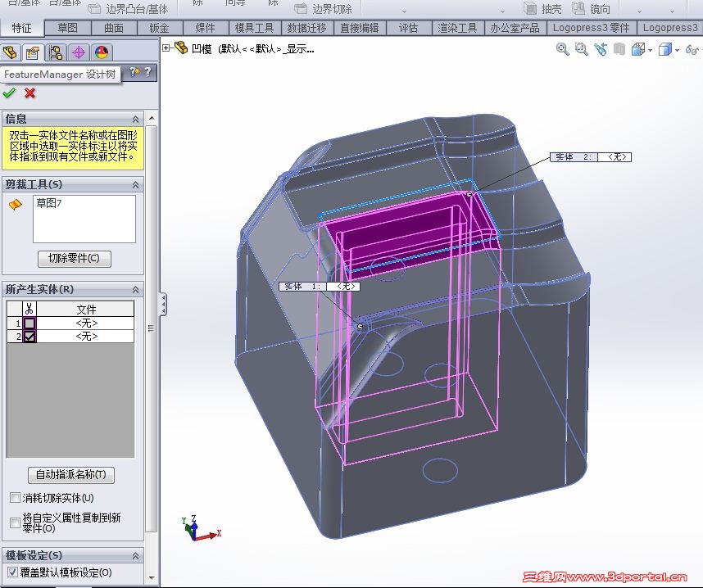Toggle the Section View icon
Image resolution: width=703 pixels, height=588 pixels.
[619, 49]
